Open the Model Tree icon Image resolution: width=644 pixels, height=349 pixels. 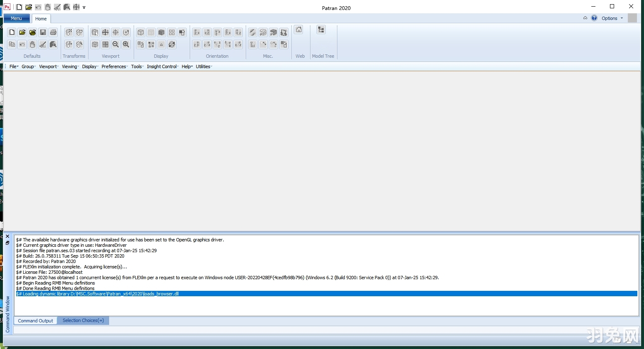(321, 29)
